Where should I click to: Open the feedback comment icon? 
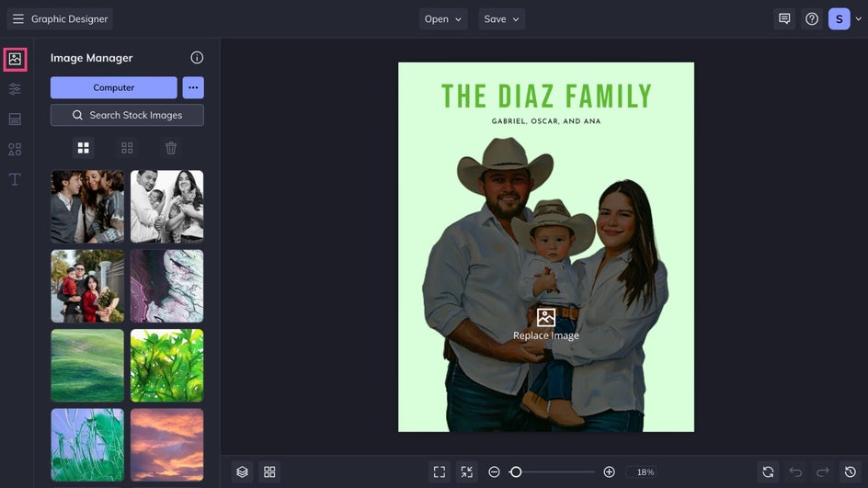tap(784, 18)
